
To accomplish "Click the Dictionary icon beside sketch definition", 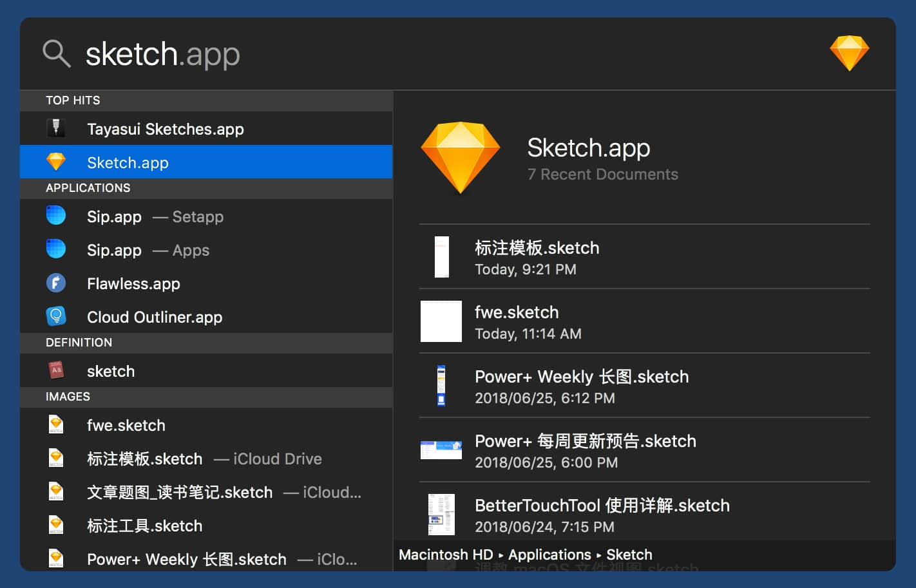I will click(x=56, y=370).
